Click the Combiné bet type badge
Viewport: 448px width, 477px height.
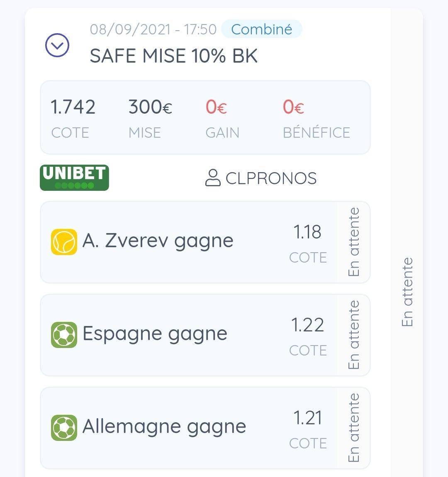[x=261, y=29]
